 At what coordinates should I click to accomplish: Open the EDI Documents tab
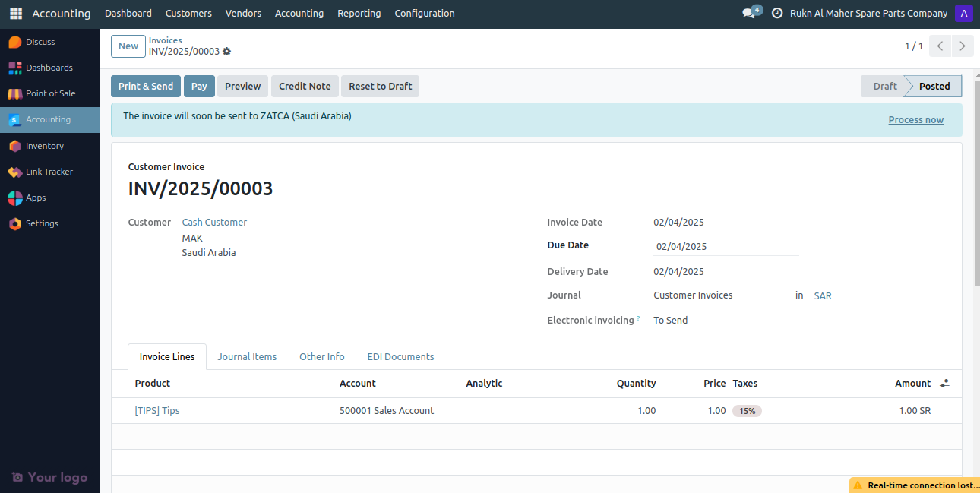tap(400, 356)
